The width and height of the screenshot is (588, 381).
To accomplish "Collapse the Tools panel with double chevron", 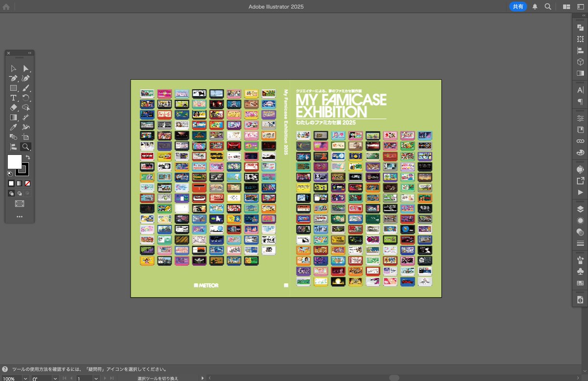I will (29, 52).
